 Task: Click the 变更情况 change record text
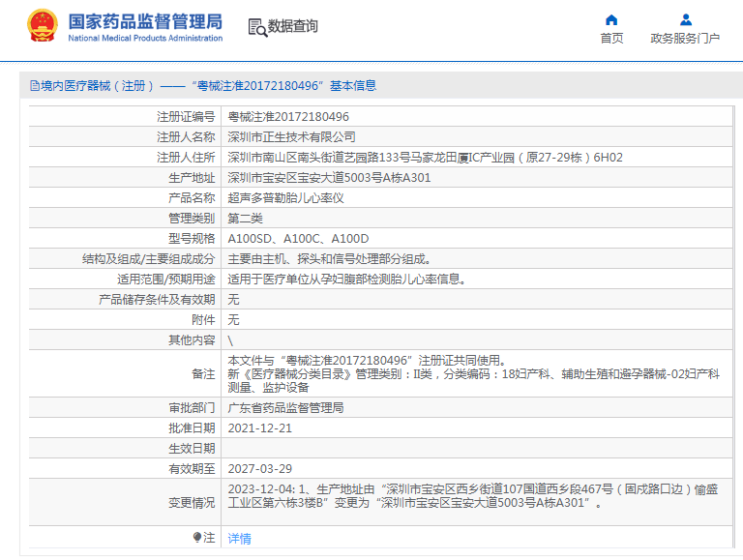pyautogui.click(x=473, y=495)
